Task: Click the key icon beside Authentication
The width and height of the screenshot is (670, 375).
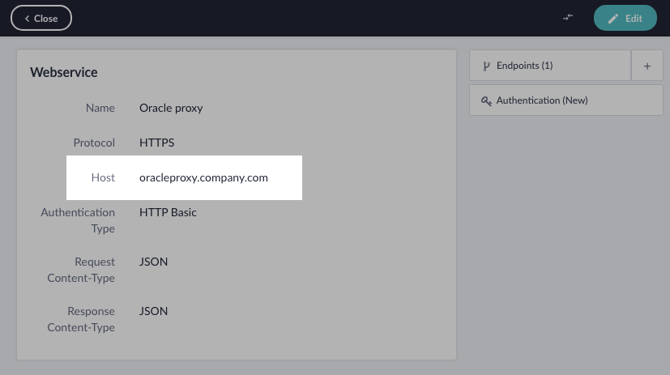Action: [x=486, y=101]
